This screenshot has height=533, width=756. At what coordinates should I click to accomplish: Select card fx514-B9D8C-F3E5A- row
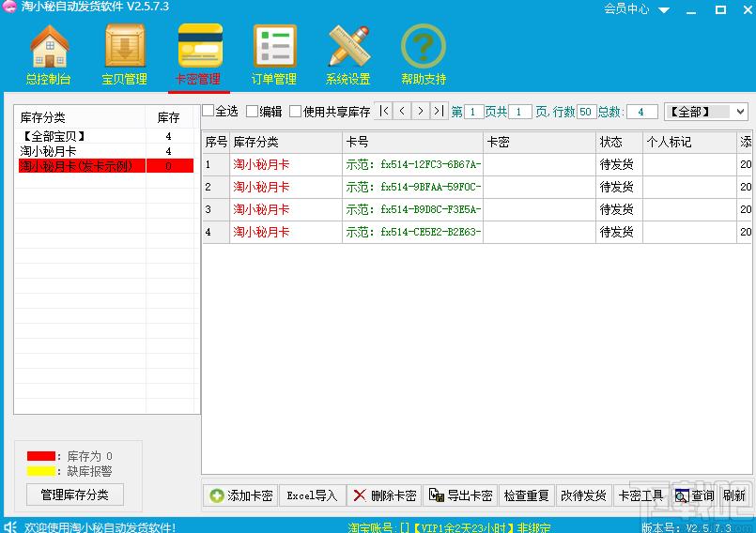click(x=477, y=209)
